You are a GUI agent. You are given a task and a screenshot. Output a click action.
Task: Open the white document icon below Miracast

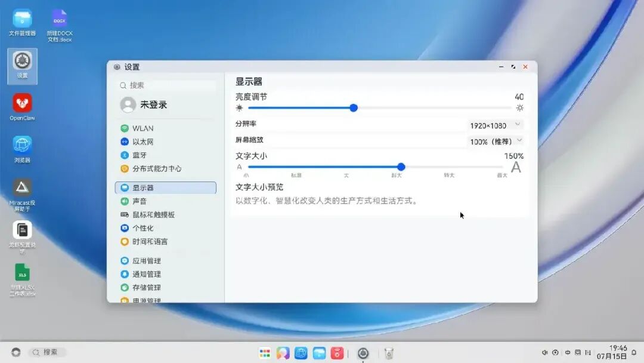pos(22,237)
